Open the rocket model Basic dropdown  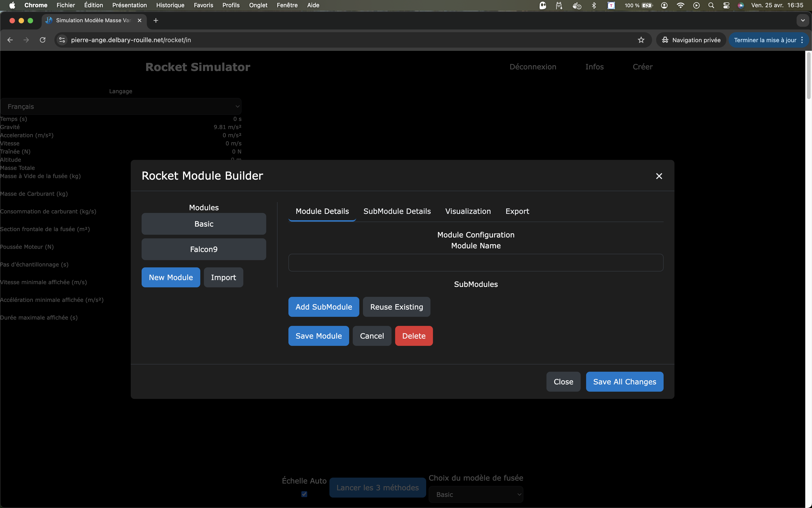point(476,494)
